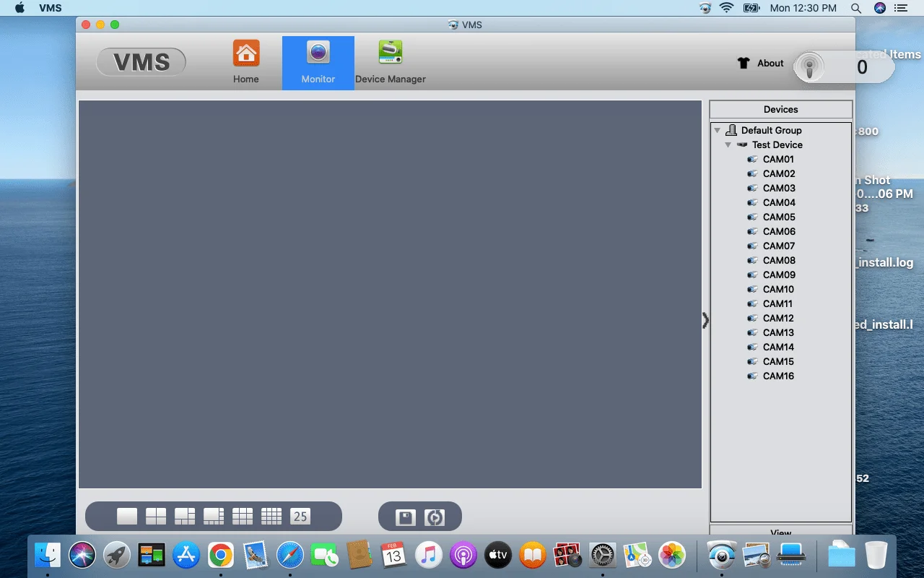Start the tour/refresh cycle icon
924x578 pixels.
click(435, 516)
